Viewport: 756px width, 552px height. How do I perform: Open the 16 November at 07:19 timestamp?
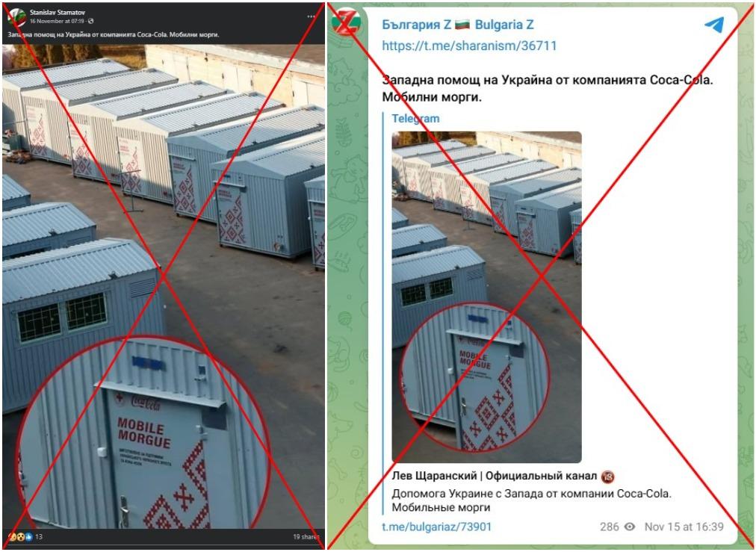point(58,21)
